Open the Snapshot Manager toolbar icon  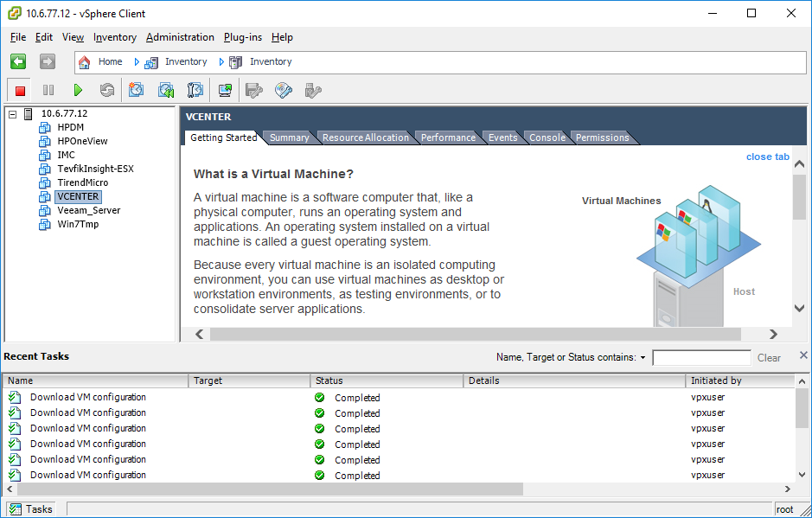click(x=195, y=90)
